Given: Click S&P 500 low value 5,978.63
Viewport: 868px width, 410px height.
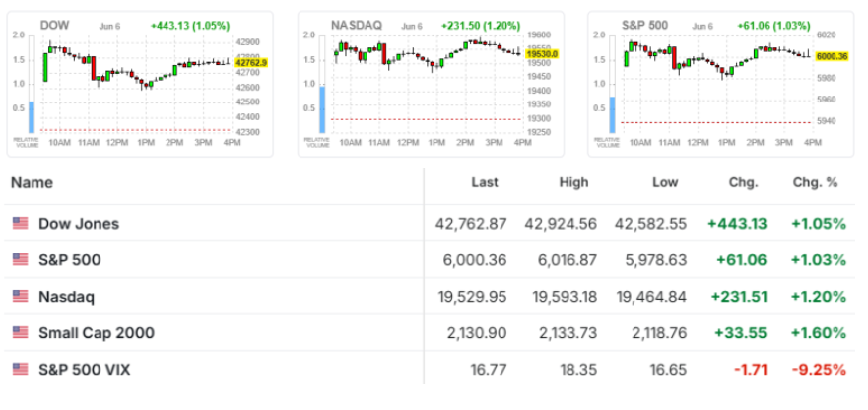Looking at the screenshot, I should pos(654,260).
